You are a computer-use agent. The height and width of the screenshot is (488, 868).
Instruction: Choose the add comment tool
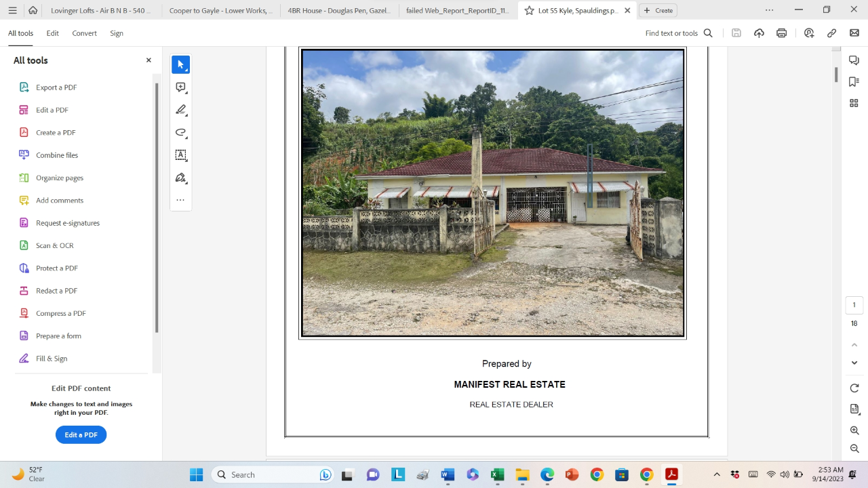pyautogui.click(x=180, y=87)
